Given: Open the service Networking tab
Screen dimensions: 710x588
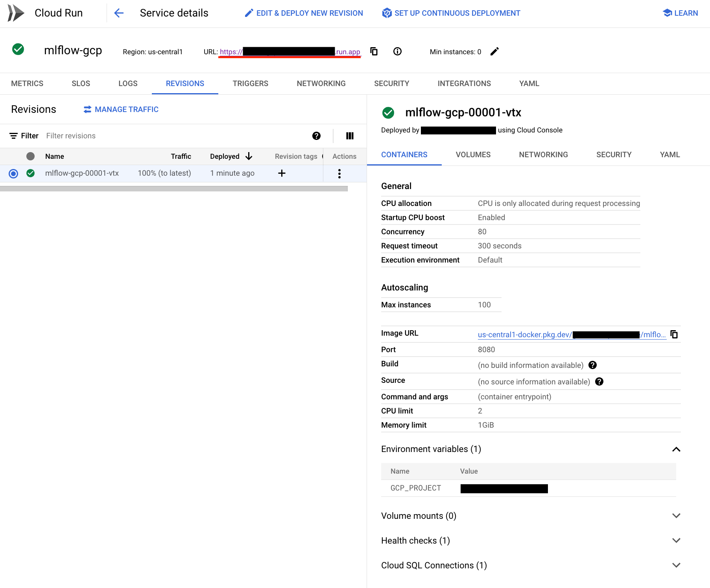Looking at the screenshot, I should click(321, 83).
